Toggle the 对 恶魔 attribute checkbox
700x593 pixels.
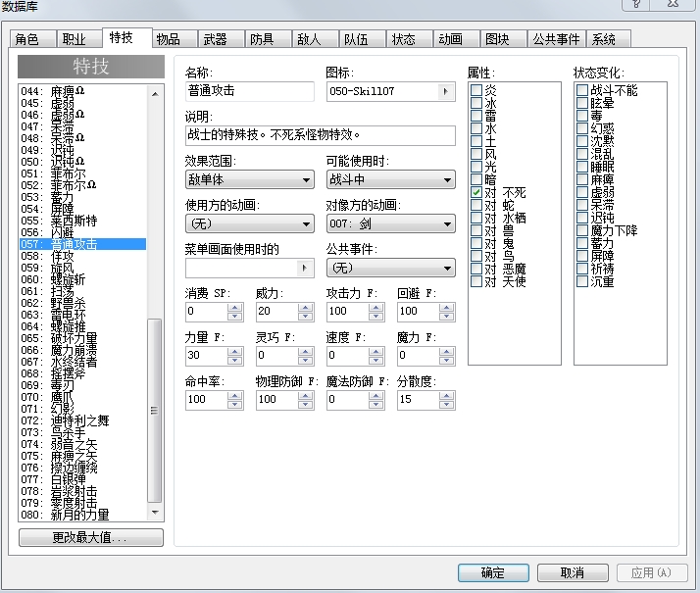point(476,269)
